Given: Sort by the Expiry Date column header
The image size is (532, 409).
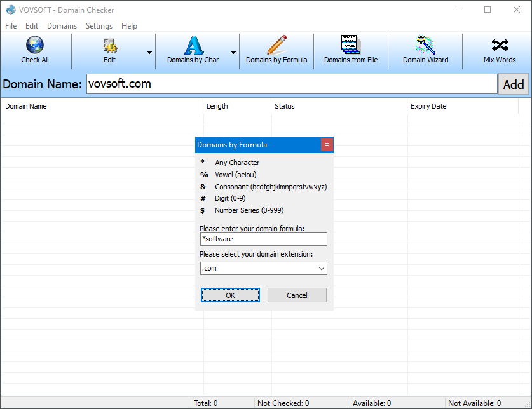Looking at the screenshot, I should (463, 106).
